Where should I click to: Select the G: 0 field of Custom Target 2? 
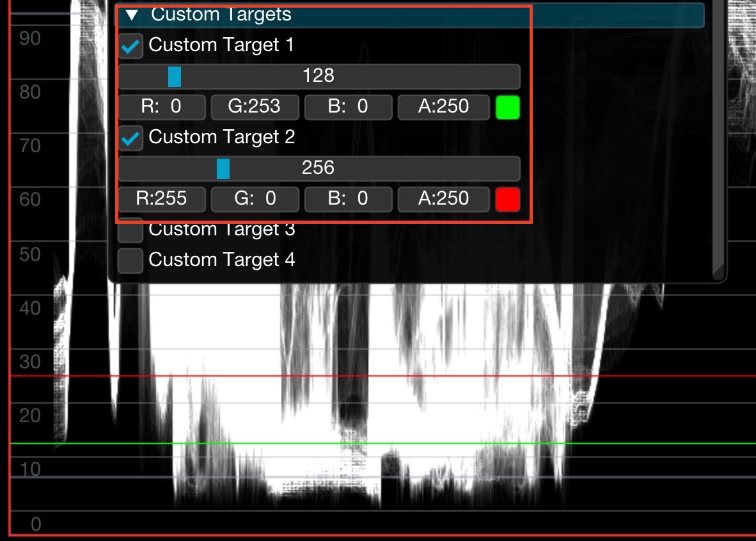pyautogui.click(x=255, y=199)
